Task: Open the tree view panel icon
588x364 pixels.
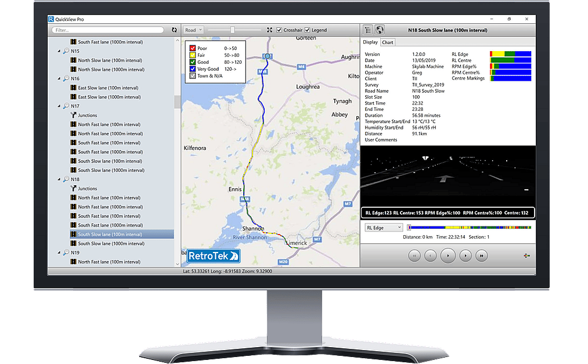Action: [368, 30]
